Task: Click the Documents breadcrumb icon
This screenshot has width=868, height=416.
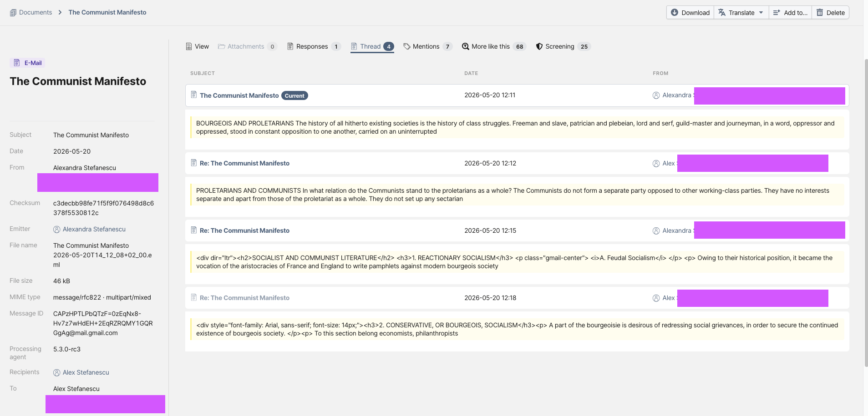Action: [13, 13]
